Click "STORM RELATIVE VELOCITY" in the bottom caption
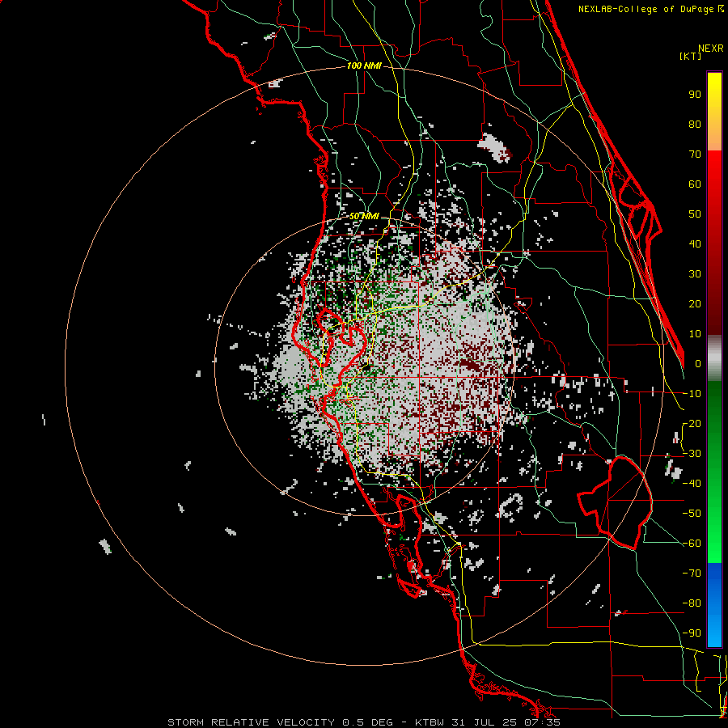728x728 pixels. 251,722
